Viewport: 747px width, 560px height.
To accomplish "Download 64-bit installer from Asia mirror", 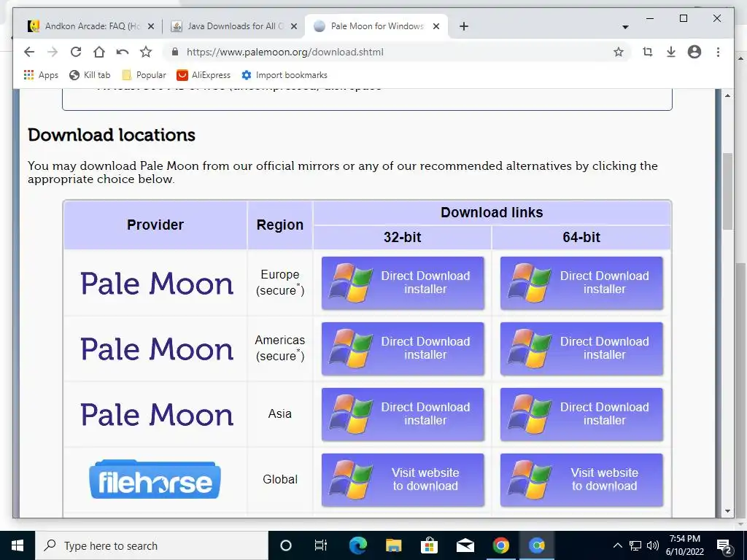I will [581, 414].
